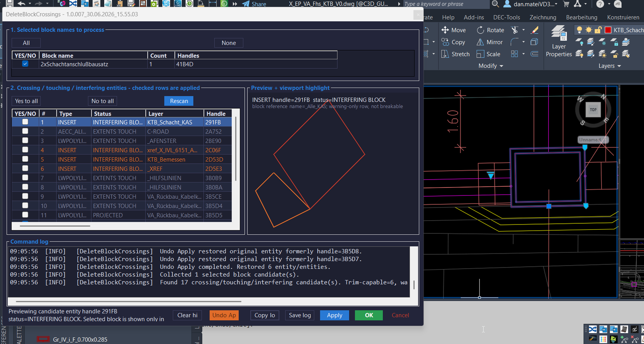
Task: Click the horizontal scrollbar of Command log
Action: coord(128,301)
